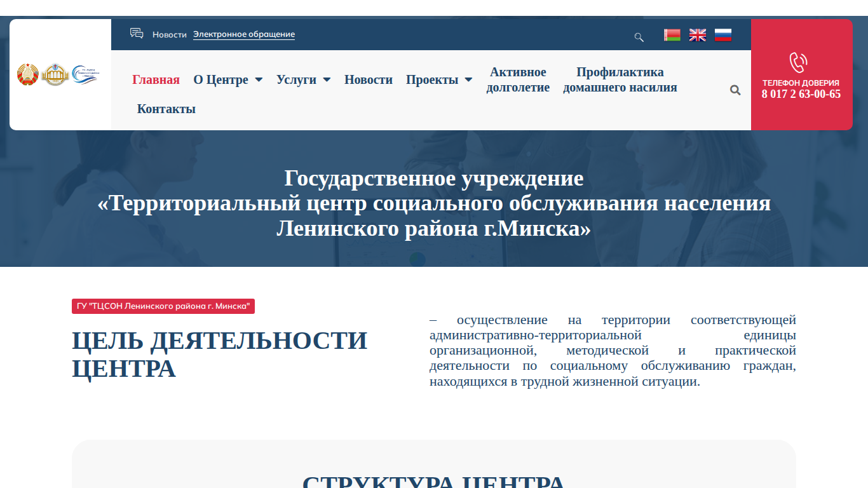
Task: Click the Belarus state emblem logo
Action: point(28,74)
